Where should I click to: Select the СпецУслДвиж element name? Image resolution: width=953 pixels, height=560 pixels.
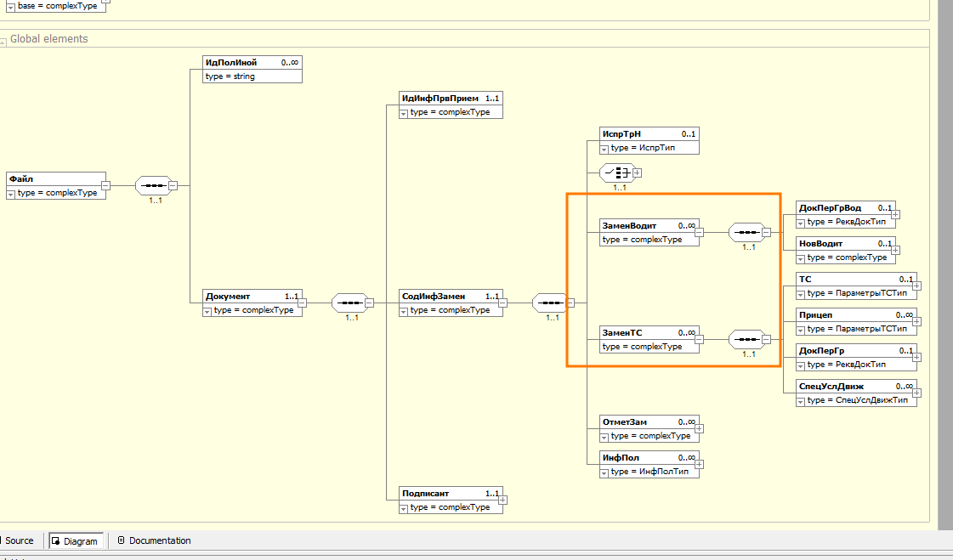pos(831,387)
